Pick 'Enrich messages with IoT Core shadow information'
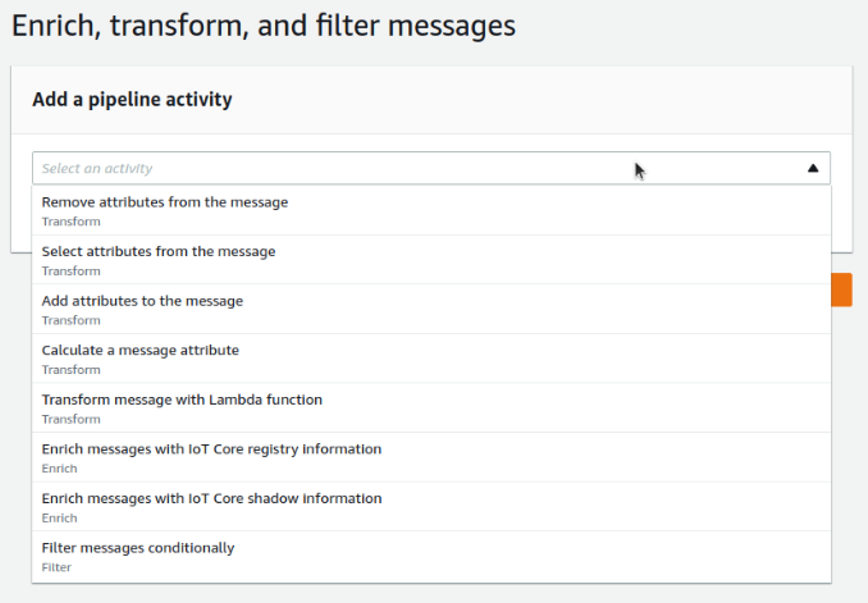 coord(211,499)
